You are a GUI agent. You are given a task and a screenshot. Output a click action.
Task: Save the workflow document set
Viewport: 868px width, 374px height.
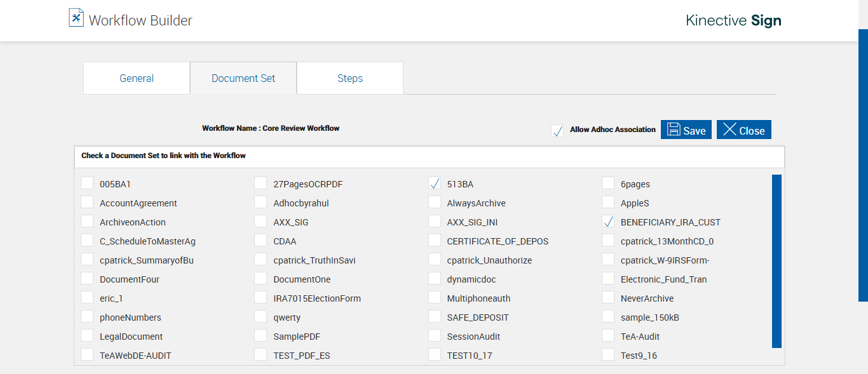[686, 130]
